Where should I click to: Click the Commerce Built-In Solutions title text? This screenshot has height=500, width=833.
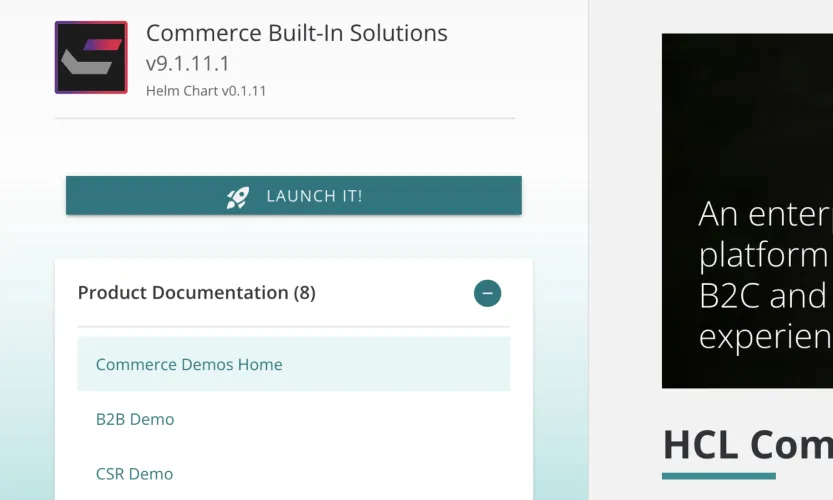pyautogui.click(x=297, y=33)
